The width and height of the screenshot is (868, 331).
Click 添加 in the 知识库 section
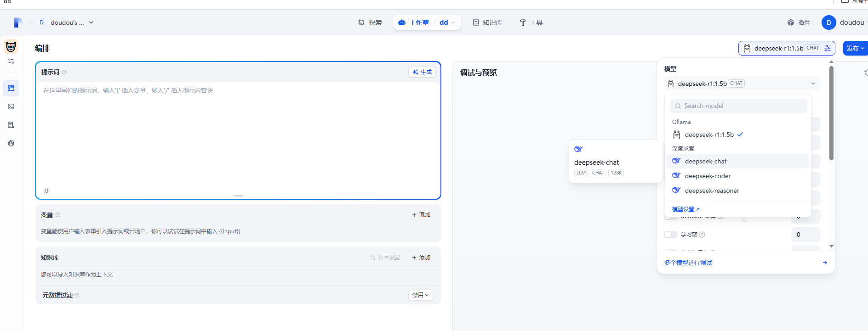click(x=421, y=258)
